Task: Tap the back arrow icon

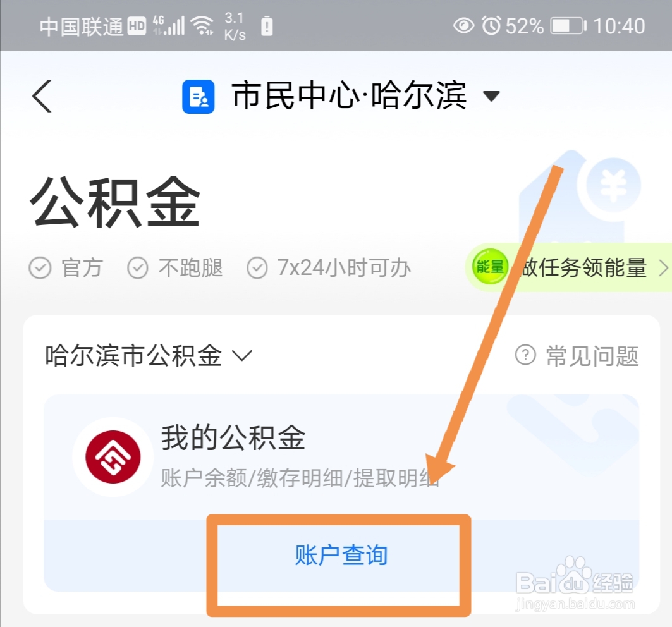Action: point(42,96)
